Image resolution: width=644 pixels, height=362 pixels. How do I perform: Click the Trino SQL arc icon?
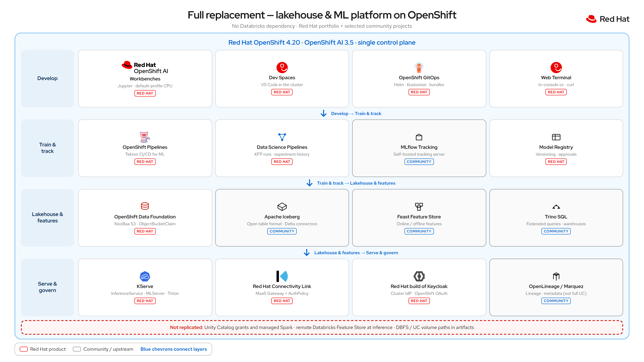[556, 207]
